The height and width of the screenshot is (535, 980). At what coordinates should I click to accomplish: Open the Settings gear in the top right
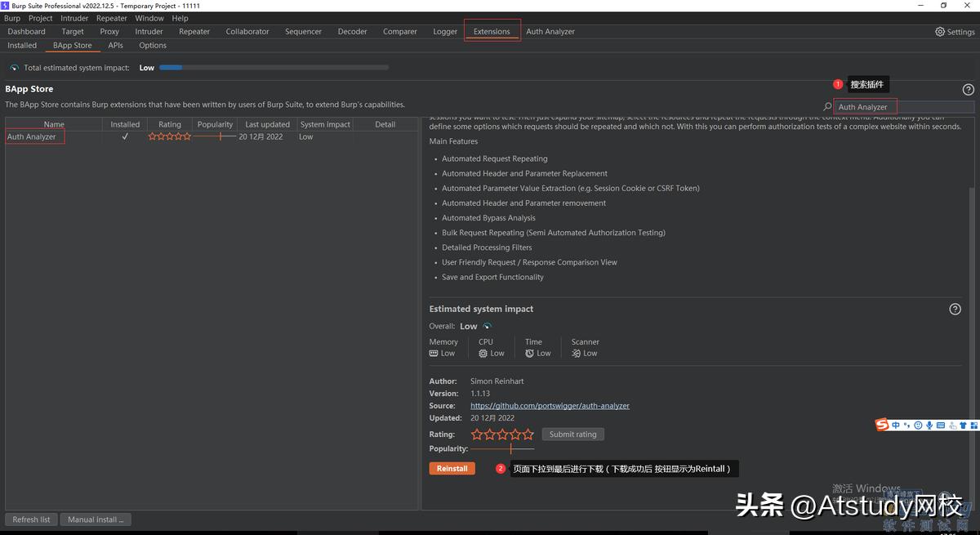tap(939, 31)
